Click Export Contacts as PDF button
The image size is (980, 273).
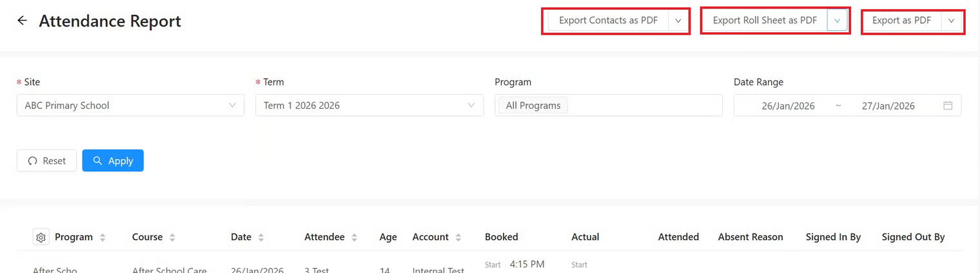[x=608, y=21]
